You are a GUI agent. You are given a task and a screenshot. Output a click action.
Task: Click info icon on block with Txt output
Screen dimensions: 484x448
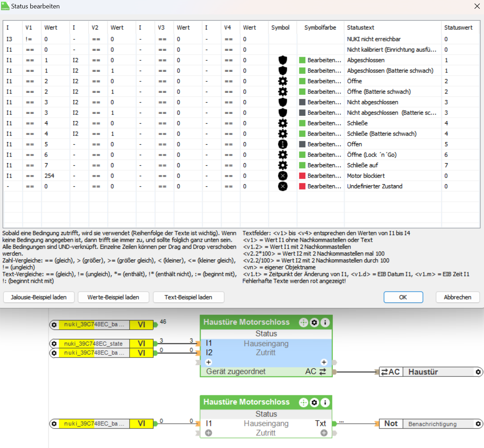[325, 403]
